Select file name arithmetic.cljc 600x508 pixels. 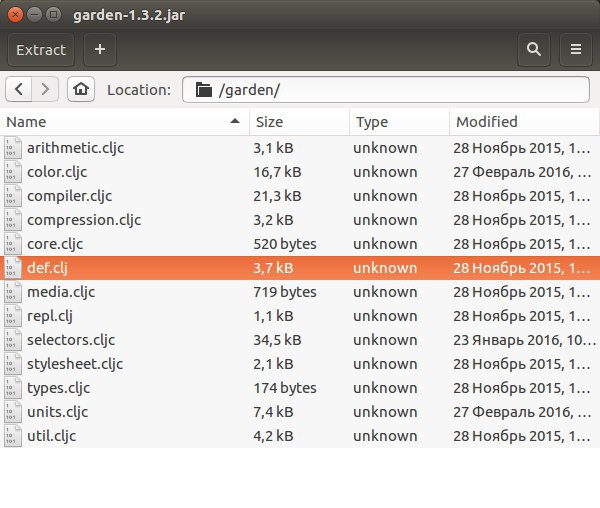pos(75,148)
